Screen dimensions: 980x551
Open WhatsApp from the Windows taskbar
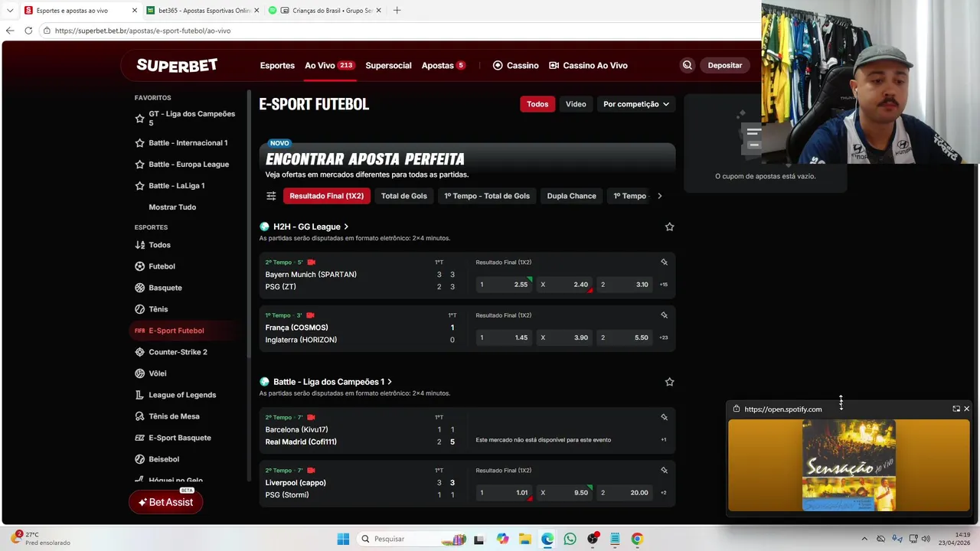(570, 539)
